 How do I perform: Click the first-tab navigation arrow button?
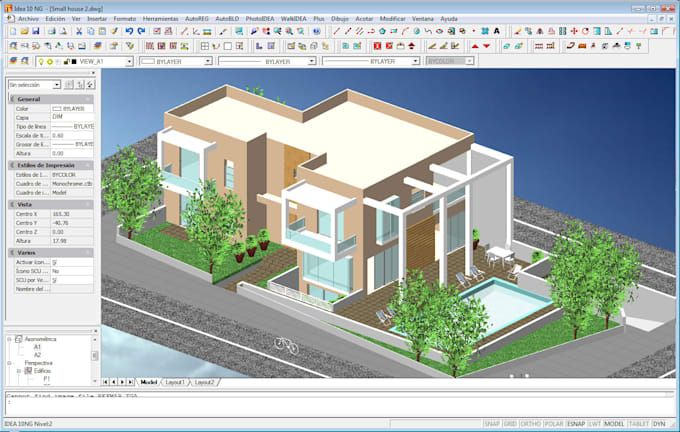coord(105,382)
